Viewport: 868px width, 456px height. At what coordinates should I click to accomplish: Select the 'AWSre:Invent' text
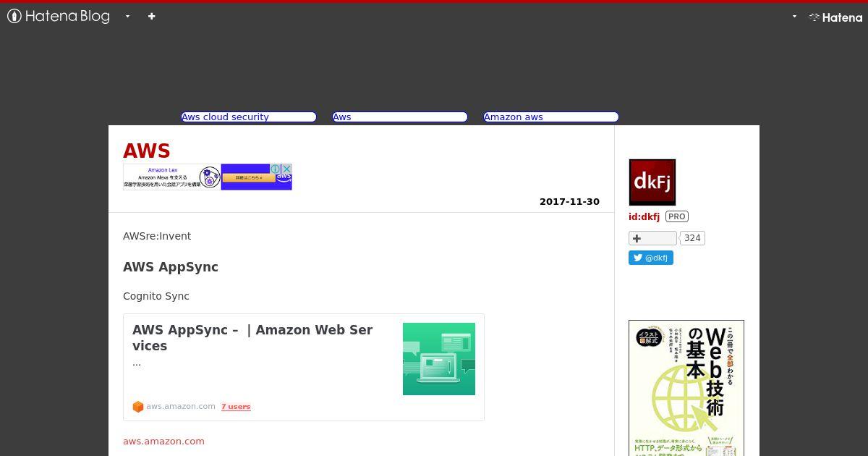(157, 236)
